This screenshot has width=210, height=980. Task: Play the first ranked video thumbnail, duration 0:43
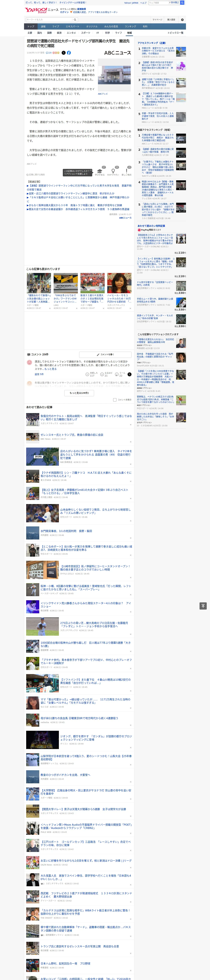point(181,139)
